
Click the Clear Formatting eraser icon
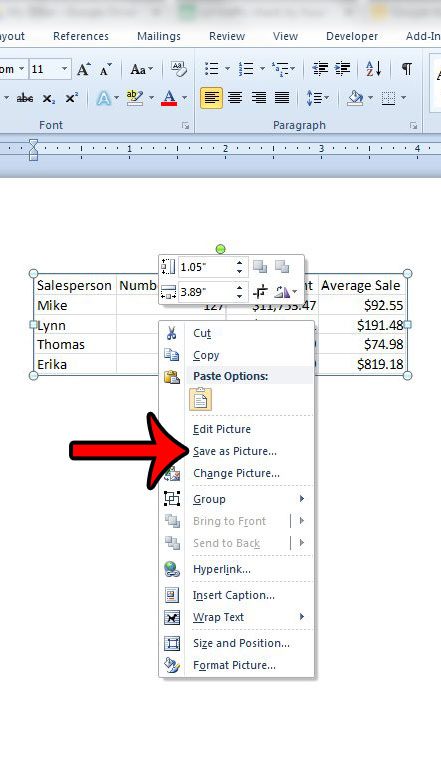click(179, 69)
